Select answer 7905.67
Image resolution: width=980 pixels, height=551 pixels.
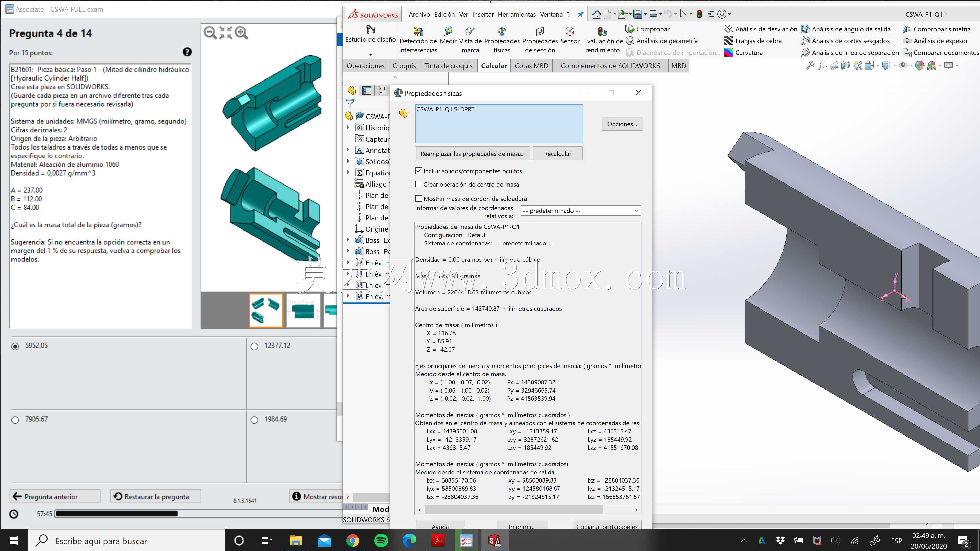click(15, 420)
